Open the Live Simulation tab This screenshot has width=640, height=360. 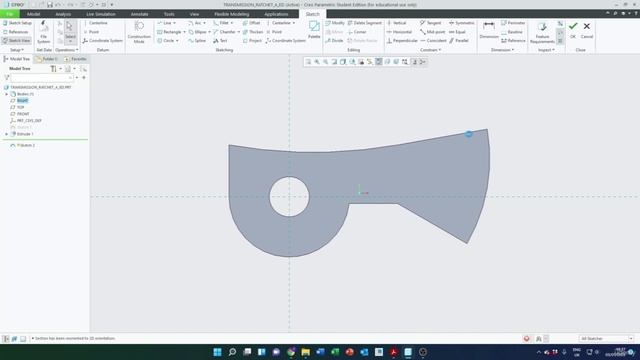pos(101,14)
